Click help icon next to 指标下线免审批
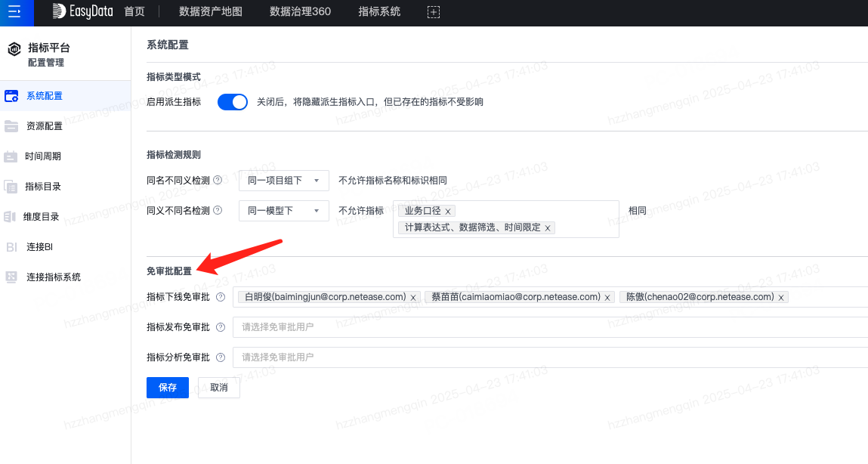The image size is (868, 464). 221,297
